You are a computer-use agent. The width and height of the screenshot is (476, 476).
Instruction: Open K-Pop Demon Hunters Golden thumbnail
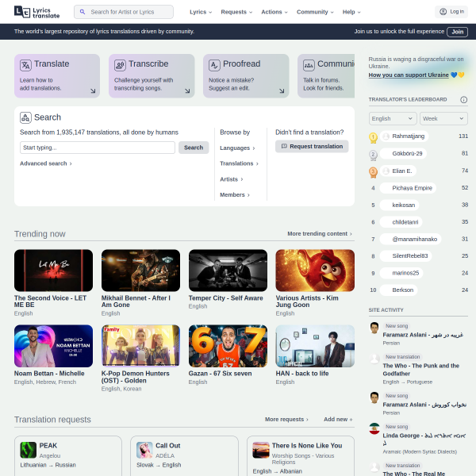140,346
